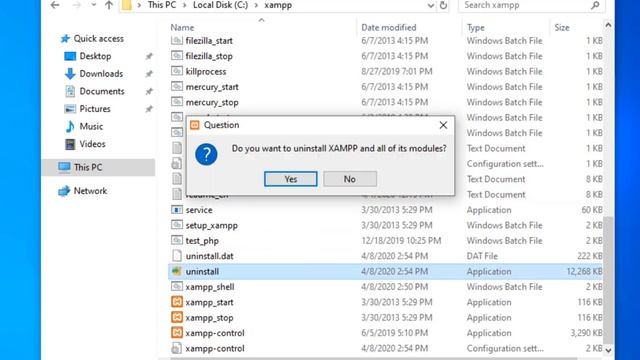Refresh the xampp folder view
This screenshot has height=360, width=640.
443,6
